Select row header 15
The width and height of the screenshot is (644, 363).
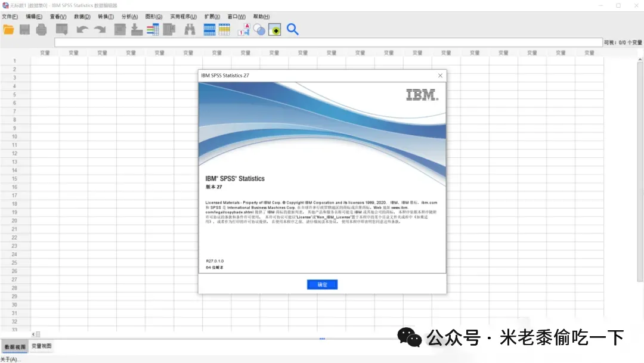15,179
